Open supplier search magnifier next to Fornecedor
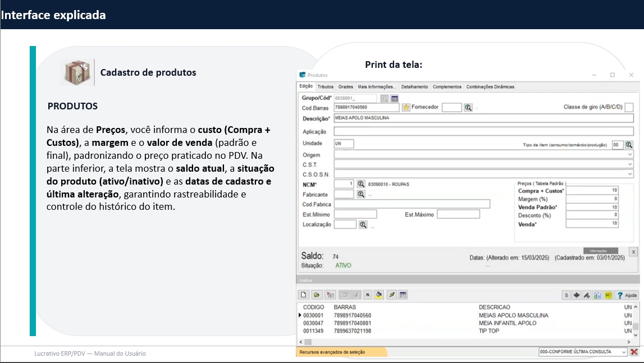The image size is (644, 363). click(468, 107)
